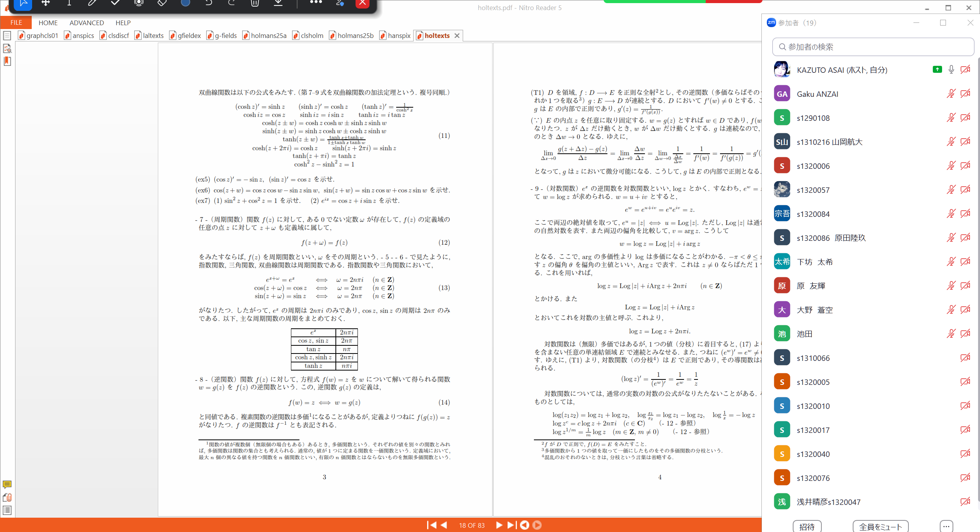Screen dimensions: 980x532
Task: Click the 全員をミュート mute-all button
Action: click(880, 526)
